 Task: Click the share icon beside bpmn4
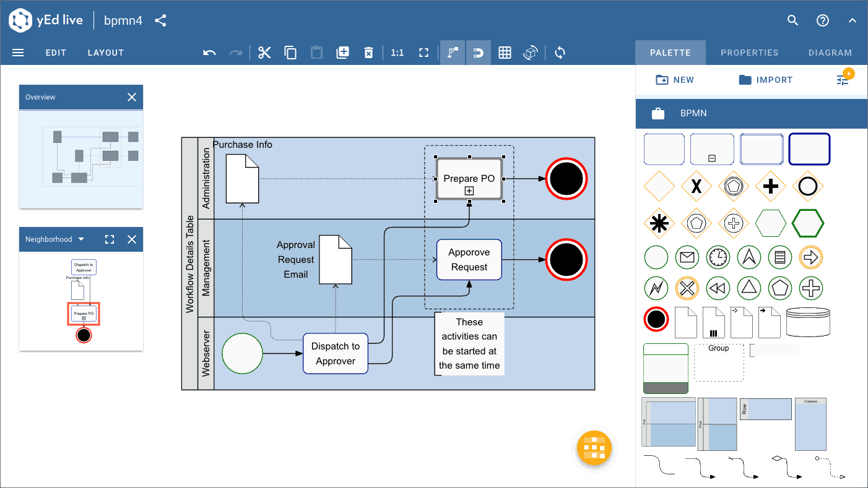160,20
